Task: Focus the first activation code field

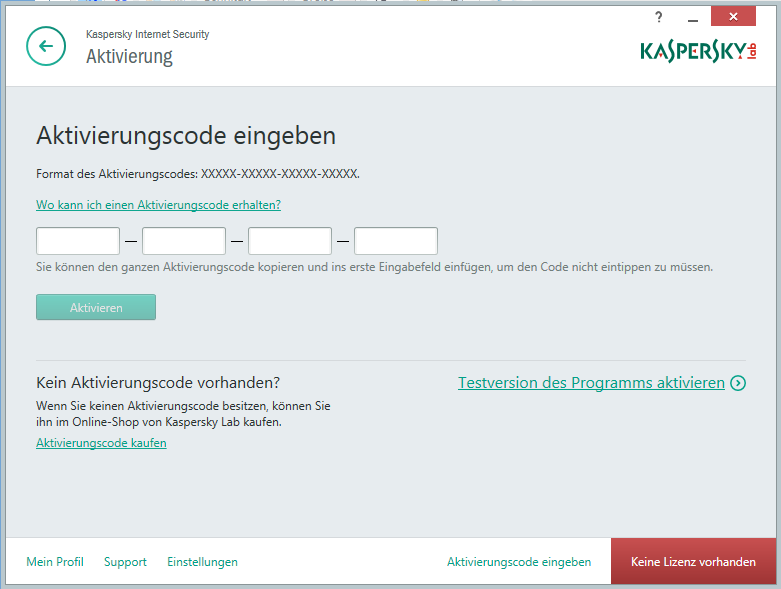Action: (78, 241)
